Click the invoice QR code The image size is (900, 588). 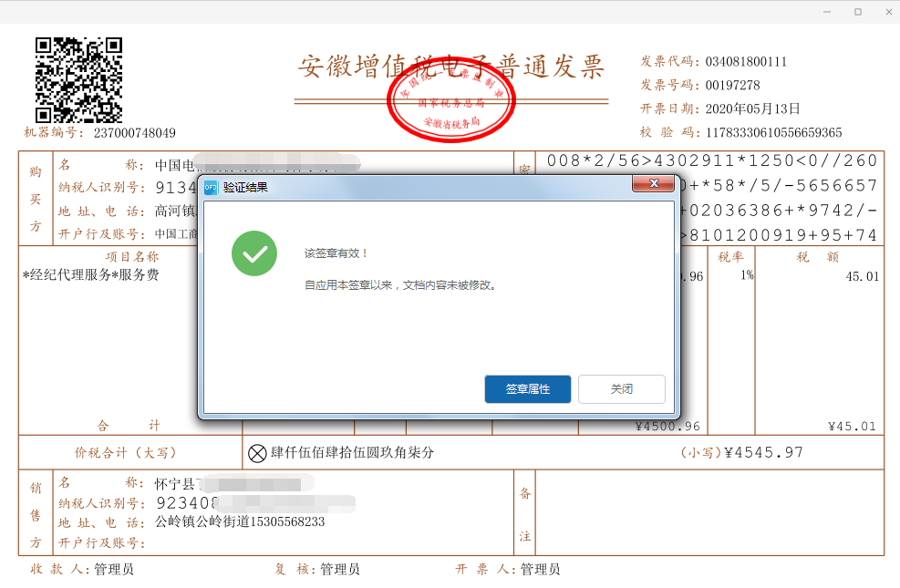[78, 80]
